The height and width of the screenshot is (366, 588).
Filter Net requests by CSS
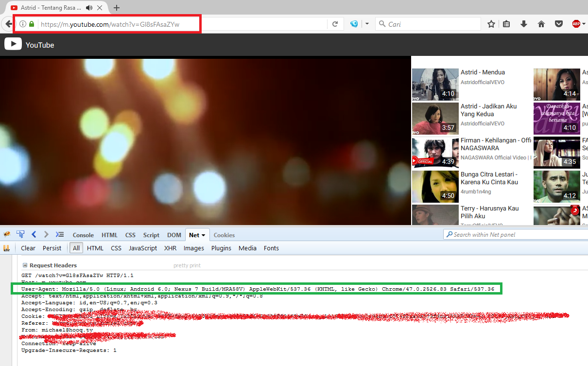pos(116,248)
